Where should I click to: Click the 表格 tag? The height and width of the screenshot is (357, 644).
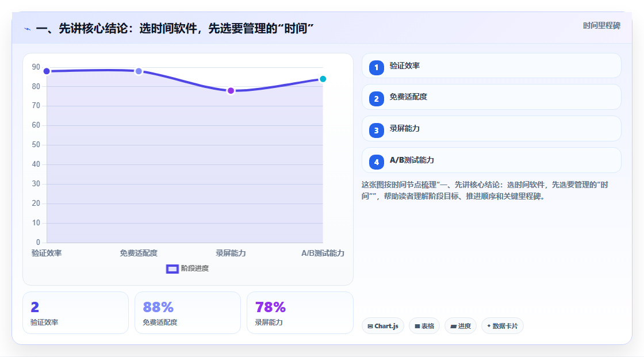[x=424, y=326]
